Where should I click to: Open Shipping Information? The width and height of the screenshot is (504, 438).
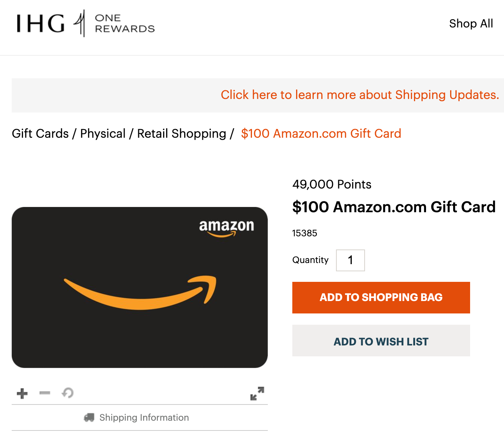pyautogui.click(x=144, y=417)
